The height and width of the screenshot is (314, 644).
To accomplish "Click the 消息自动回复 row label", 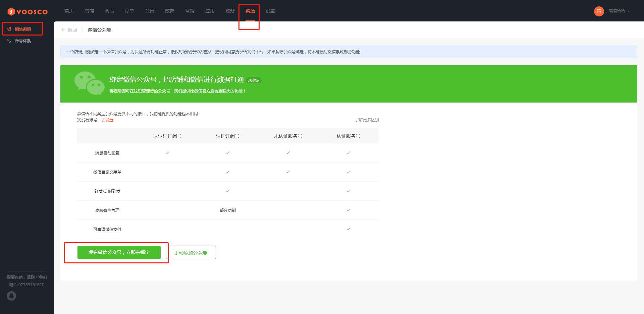I will point(107,153).
